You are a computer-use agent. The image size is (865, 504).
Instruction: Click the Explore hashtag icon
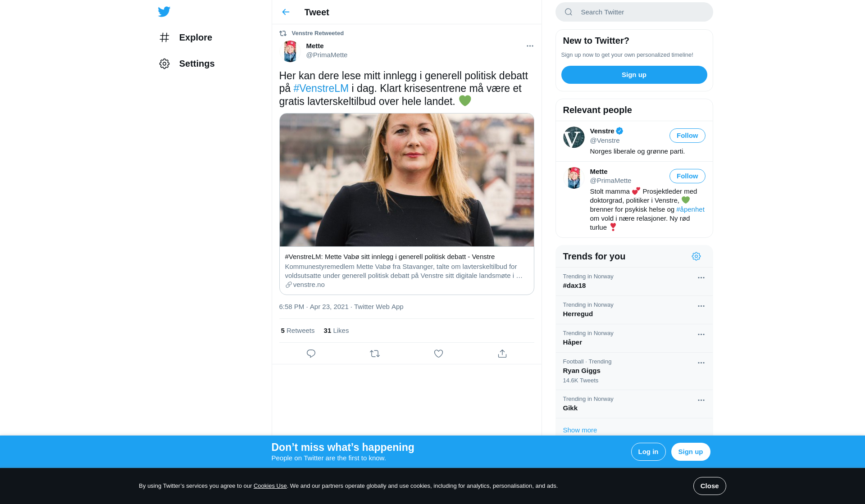(164, 37)
